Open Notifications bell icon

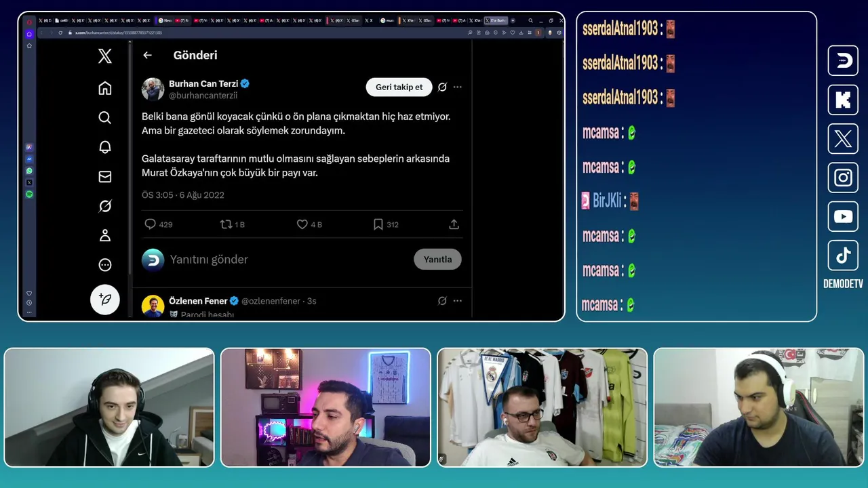(105, 147)
